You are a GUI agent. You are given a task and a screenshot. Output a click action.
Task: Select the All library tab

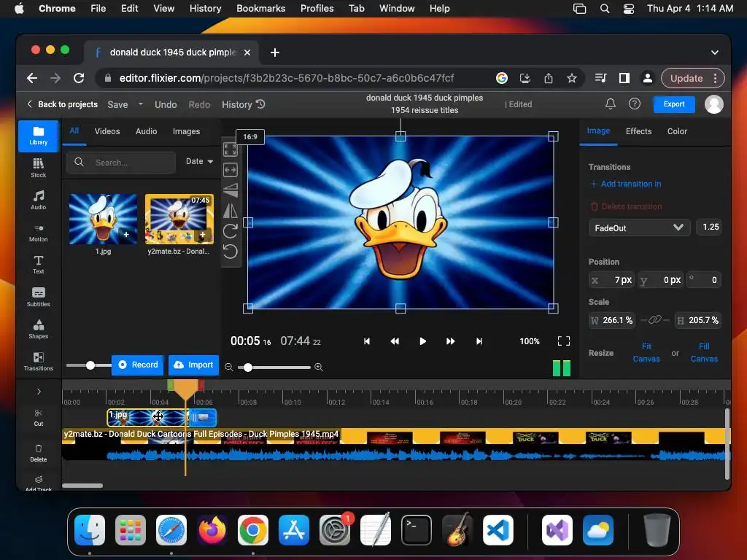(74, 131)
